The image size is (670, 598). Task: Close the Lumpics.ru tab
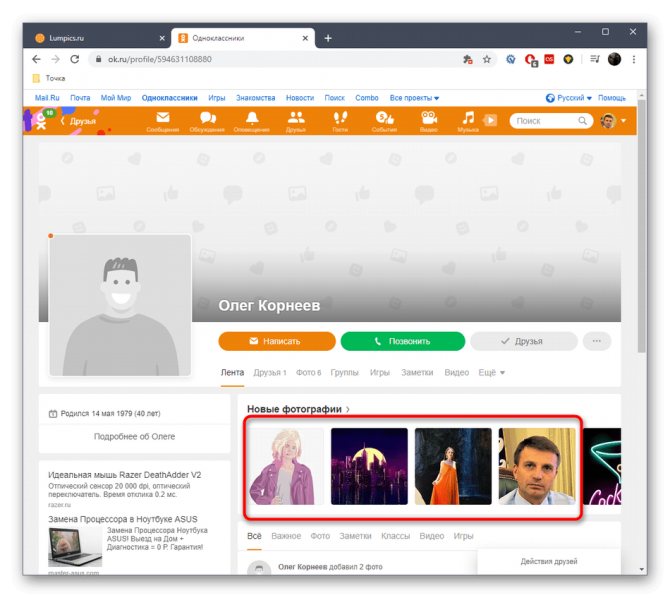162,38
